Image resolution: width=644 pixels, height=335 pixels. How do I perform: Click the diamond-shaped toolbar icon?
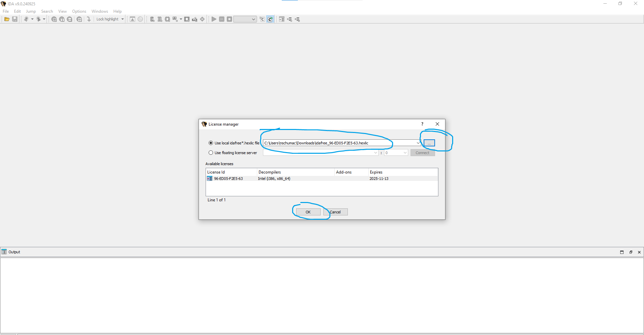coord(202,19)
